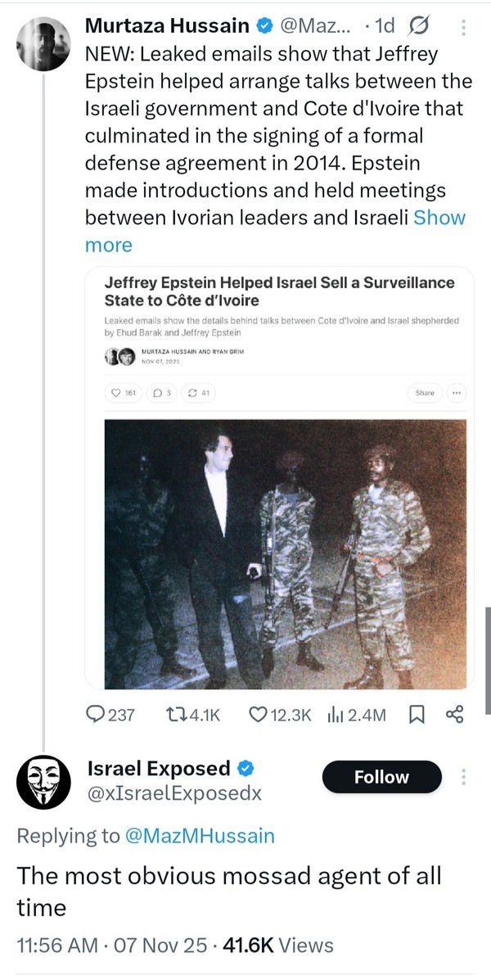Open Murtaza Hussain's profile picture
This screenshot has height=980, width=491.
point(45,43)
